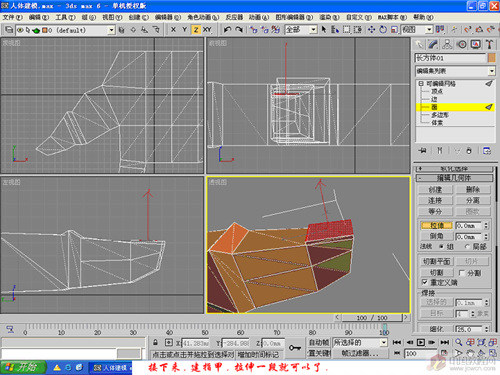This screenshot has height=375, width=500.
Task: Toggle the highlighted Z axis constraint
Action: click(196, 30)
